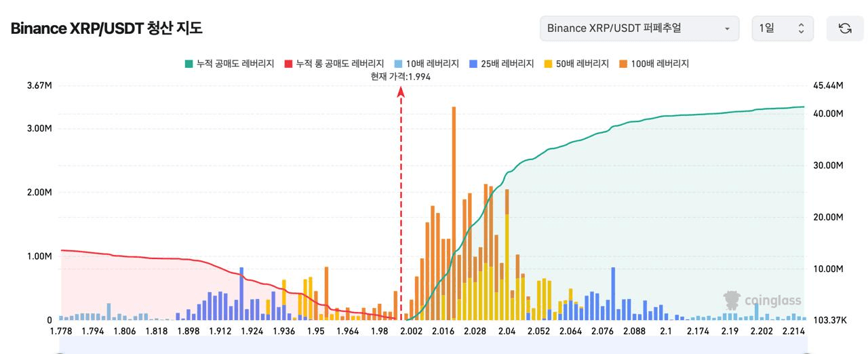Click the 2.19 price axis label
Viewport: 868px width, 354px height.
(x=730, y=331)
